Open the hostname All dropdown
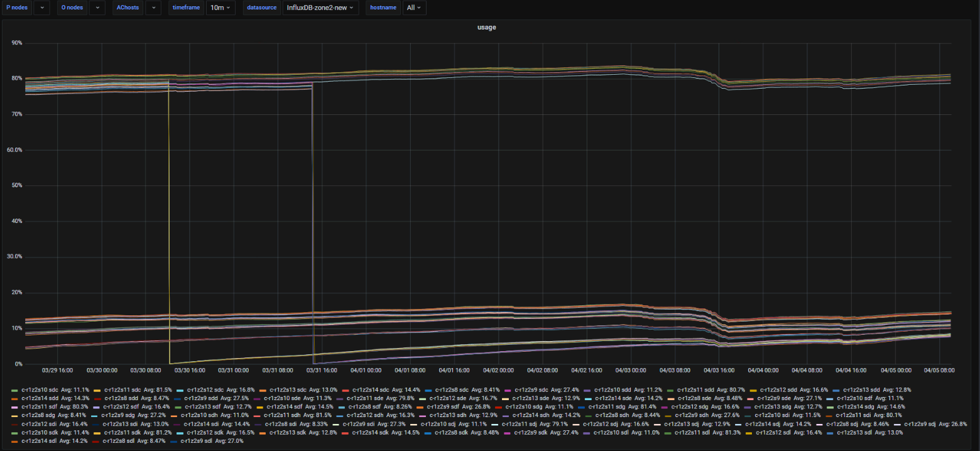Viewport: 980px width, 451px height. [414, 8]
